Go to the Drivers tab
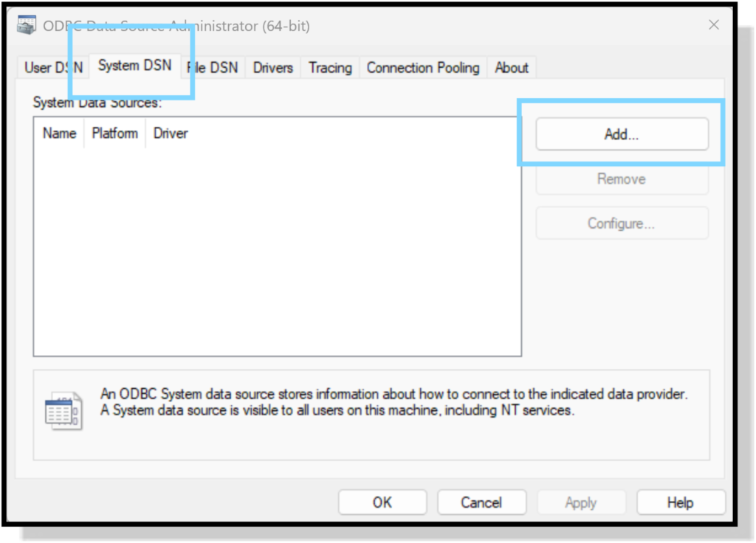Viewport: 756px width, 543px height. click(273, 68)
